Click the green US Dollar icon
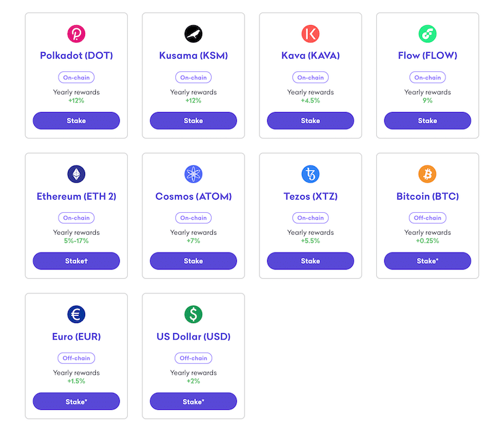Screen dimensions: 504x425 tap(193, 314)
